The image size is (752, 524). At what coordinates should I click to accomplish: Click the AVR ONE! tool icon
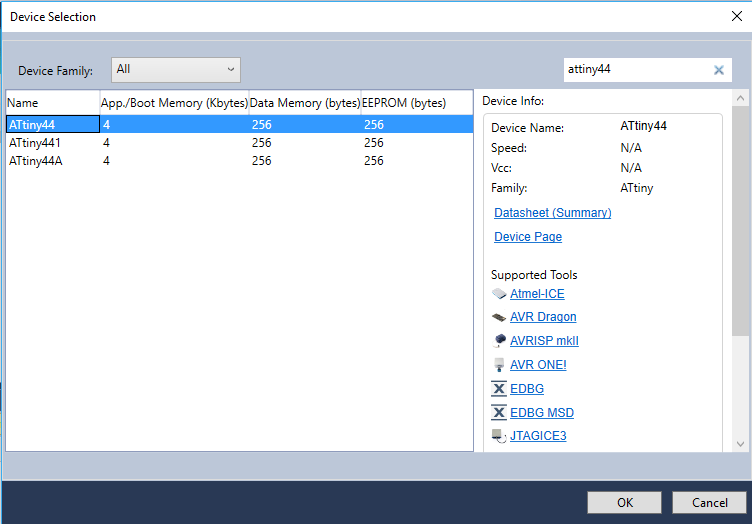[x=499, y=365]
